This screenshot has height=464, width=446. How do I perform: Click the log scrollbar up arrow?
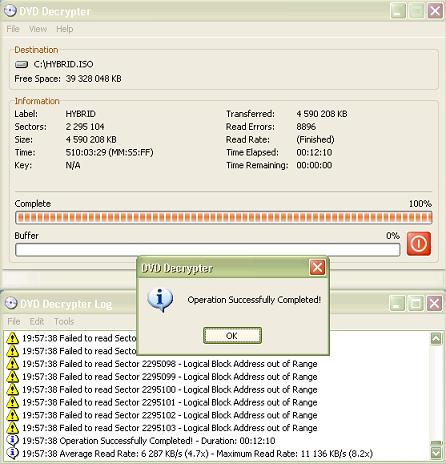[x=436, y=338]
